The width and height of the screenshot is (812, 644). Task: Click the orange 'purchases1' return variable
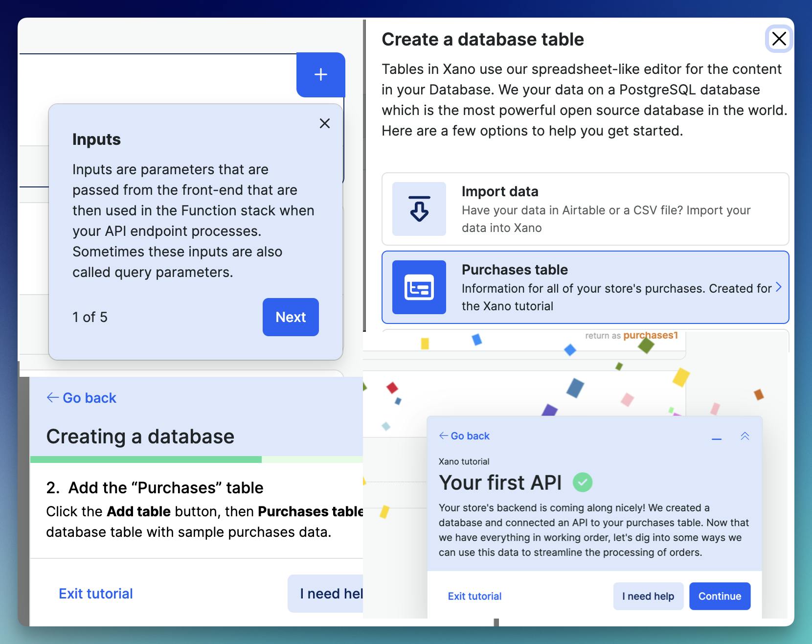(x=651, y=336)
